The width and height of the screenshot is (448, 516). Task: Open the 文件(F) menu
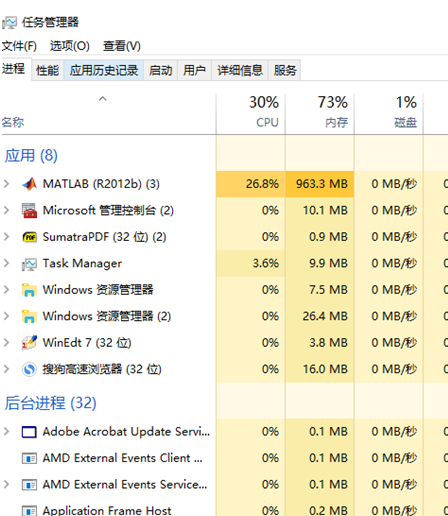click(19, 46)
